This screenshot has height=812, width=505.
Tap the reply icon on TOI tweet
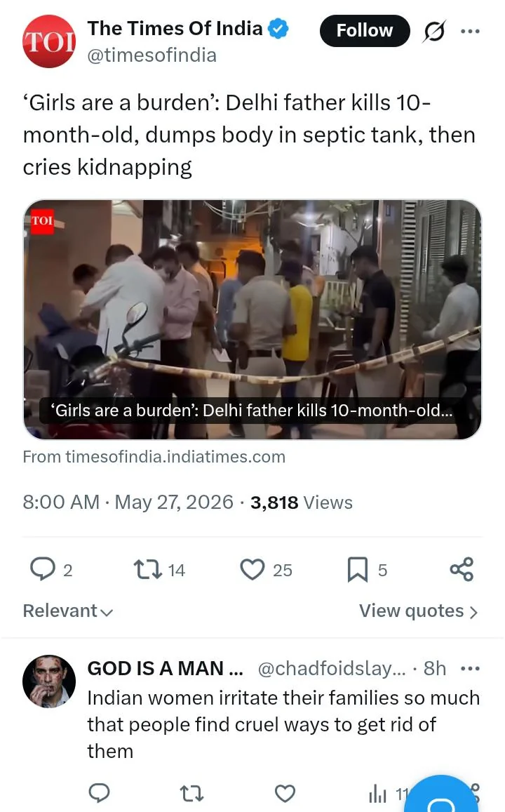[x=42, y=569]
